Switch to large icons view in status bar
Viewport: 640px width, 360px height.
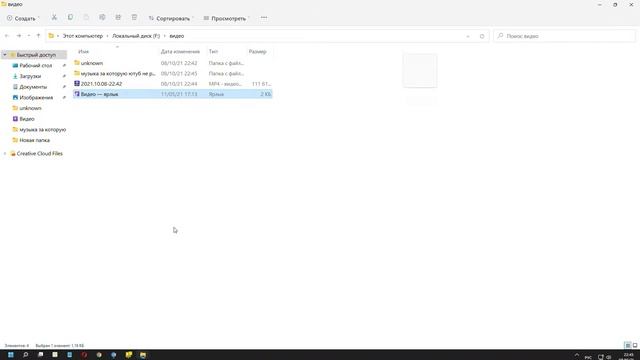(x=635, y=345)
